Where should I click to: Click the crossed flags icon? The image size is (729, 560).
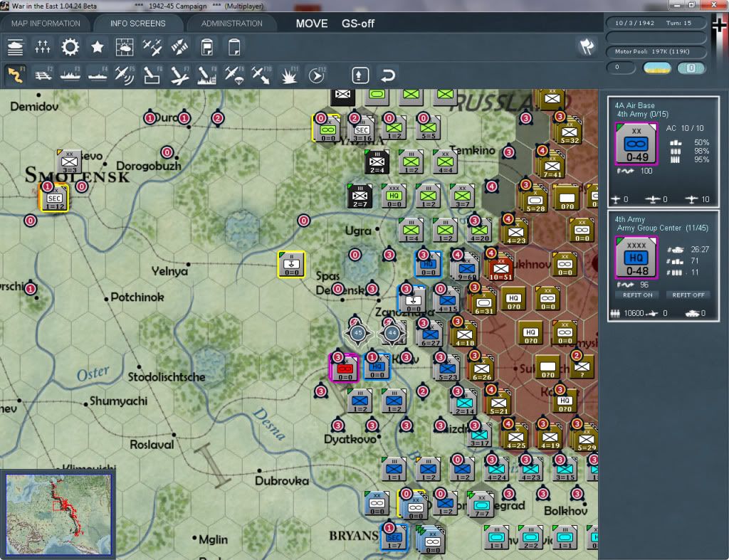click(x=587, y=47)
